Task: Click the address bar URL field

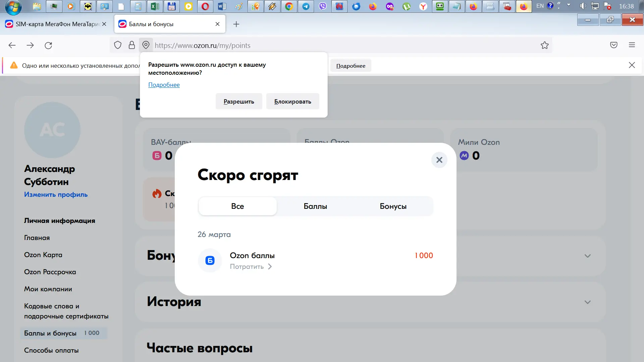Action: pyautogui.click(x=345, y=45)
